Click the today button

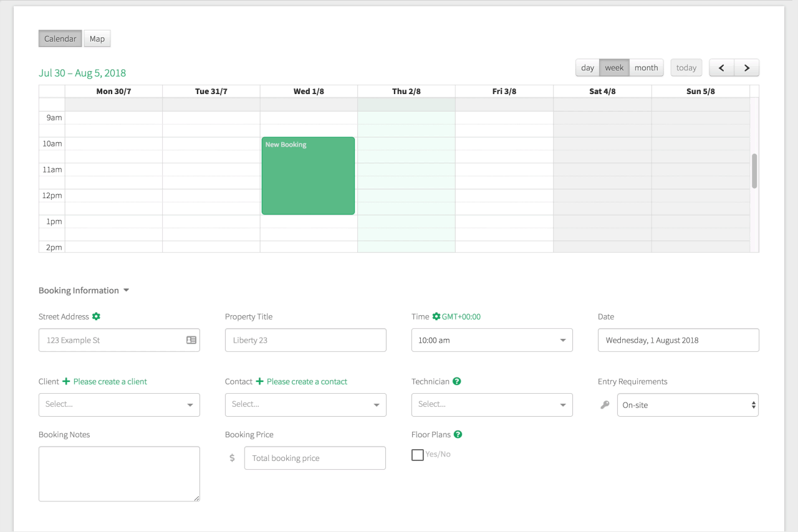click(x=686, y=68)
